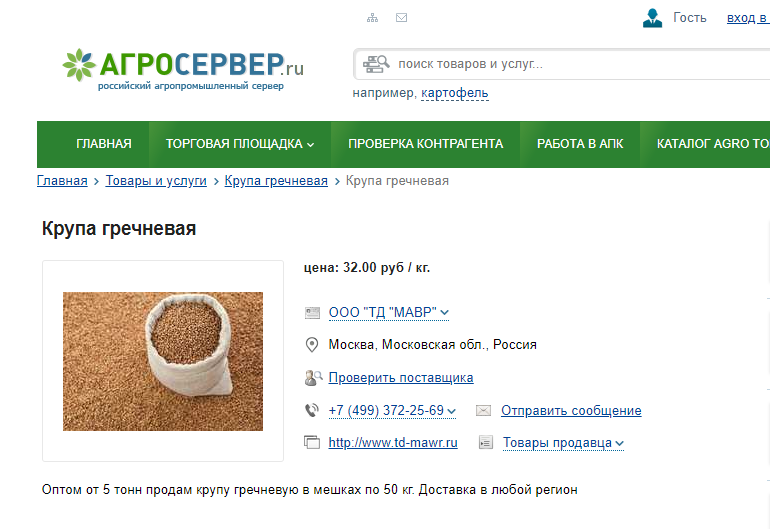770x529 pixels.
Task: Open the Торговая площадка menu
Action: pyautogui.click(x=240, y=144)
